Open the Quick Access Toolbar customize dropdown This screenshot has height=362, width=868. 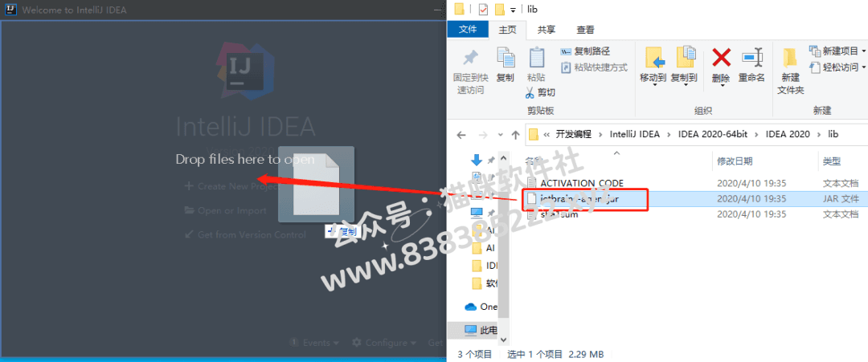(513, 10)
